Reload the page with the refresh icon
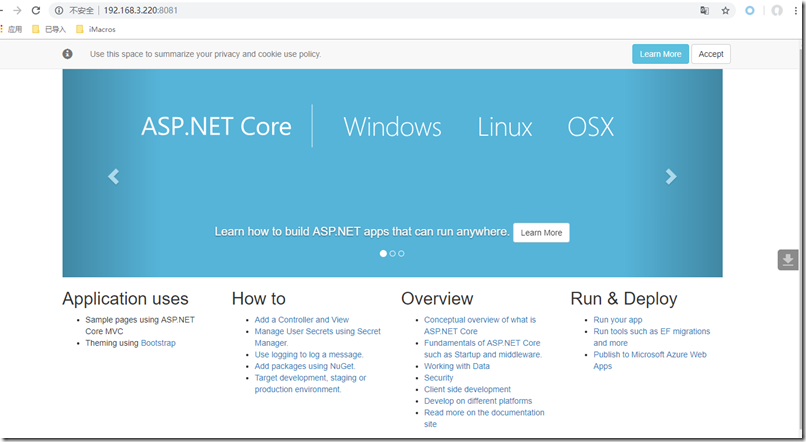This screenshot has height=442, width=806. (36, 10)
